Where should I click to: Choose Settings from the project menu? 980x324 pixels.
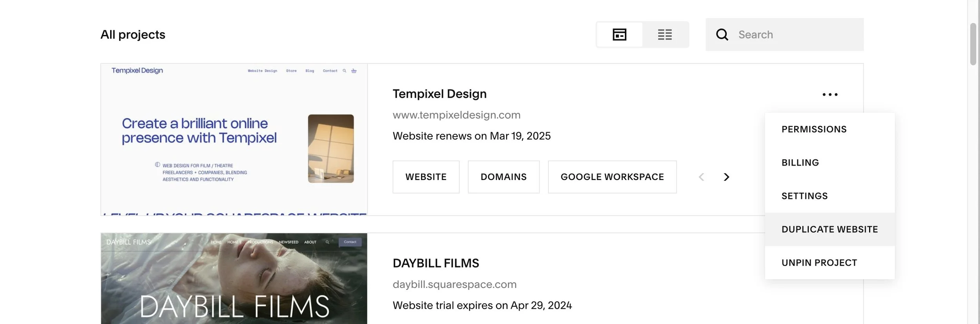(829, 196)
